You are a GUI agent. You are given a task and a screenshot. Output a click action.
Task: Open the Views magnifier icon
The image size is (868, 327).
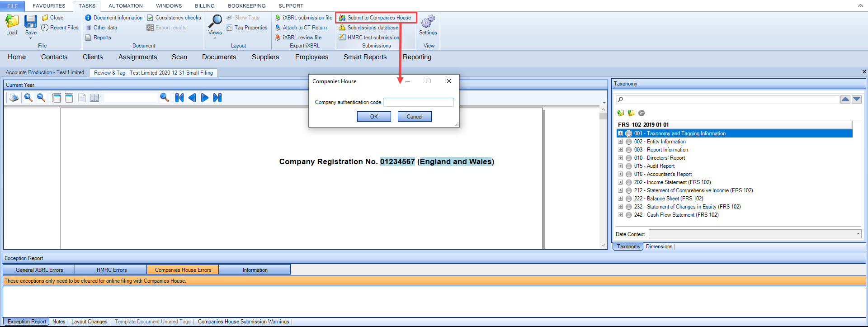[x=215, y=21]
